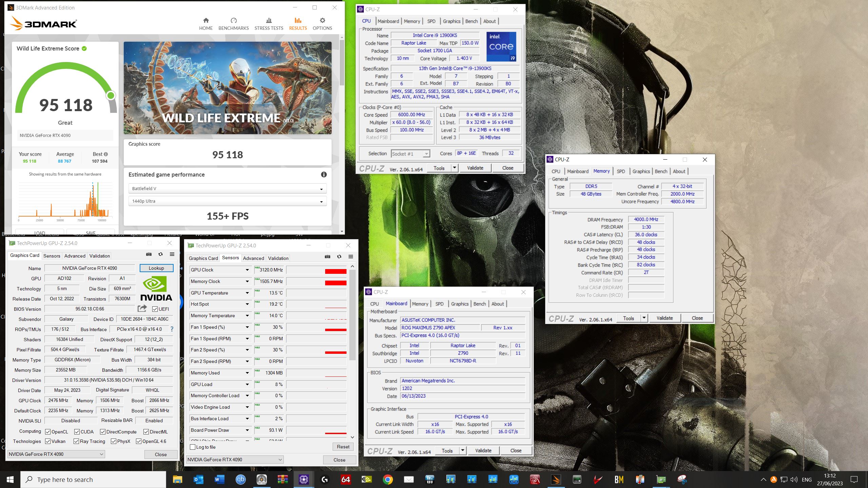Open 1440p Ultra resolution dropdown
The height and width of the screenshot is (488, 868).
[227, 201]
